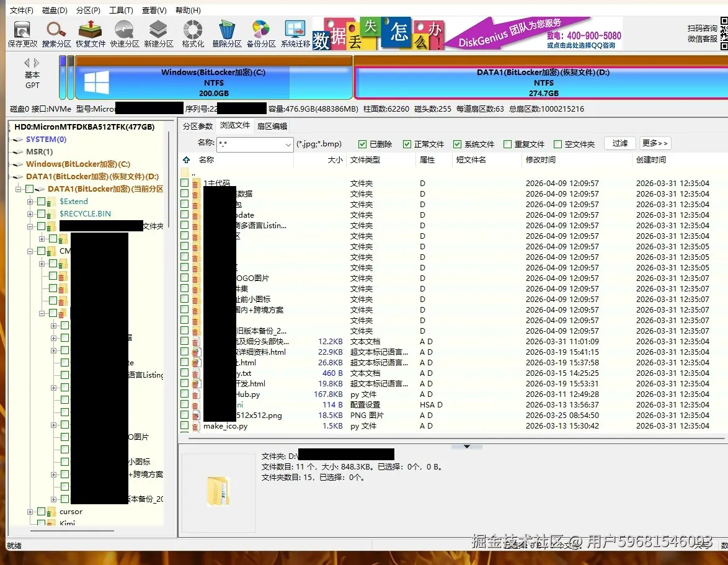Sort by 名称 column header
Viewport: 728px width, 565px height.
(206, 160)
